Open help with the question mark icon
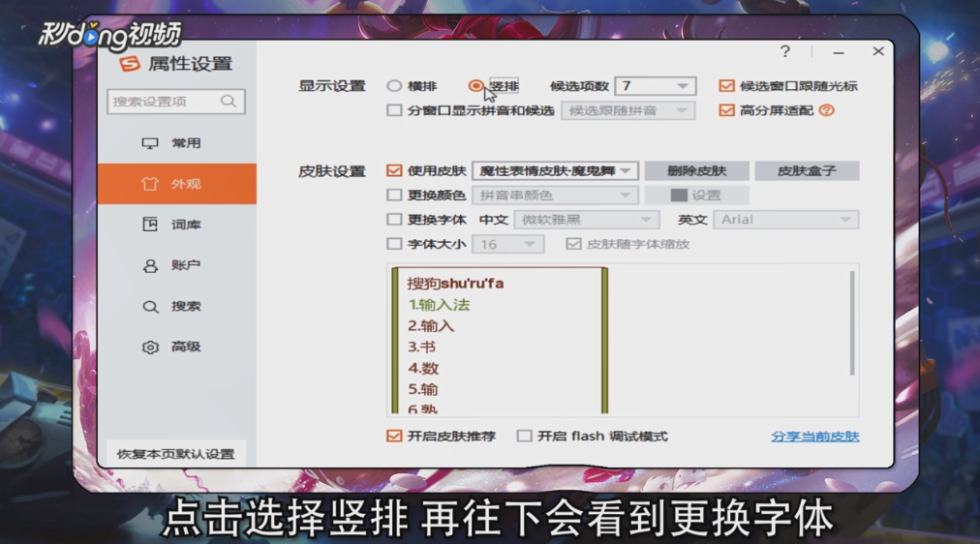 tap(785, 51)
